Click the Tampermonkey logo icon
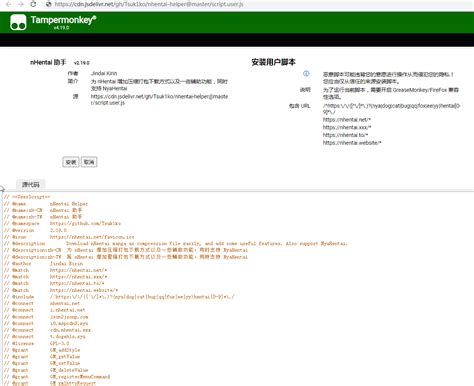 coord(18,22)
